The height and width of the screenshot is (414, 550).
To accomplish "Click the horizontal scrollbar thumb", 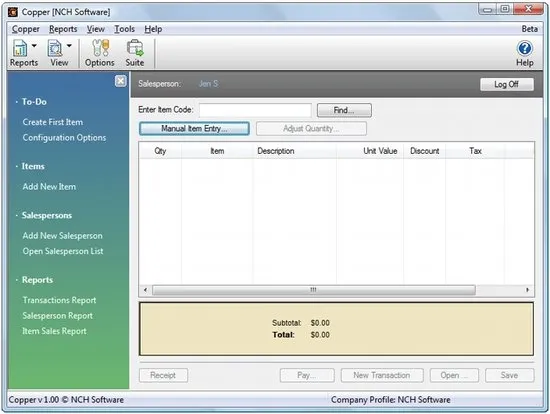I will pos(314,290).
